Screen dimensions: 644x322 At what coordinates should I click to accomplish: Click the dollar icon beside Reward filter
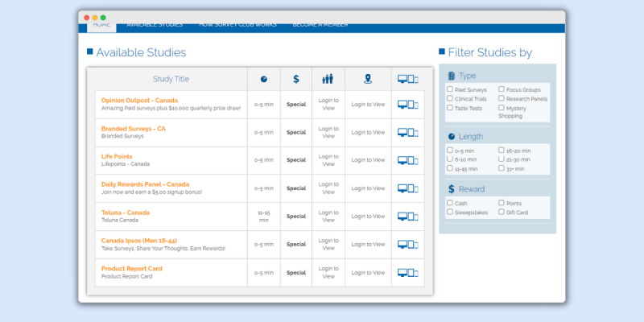tap(452, 189)
